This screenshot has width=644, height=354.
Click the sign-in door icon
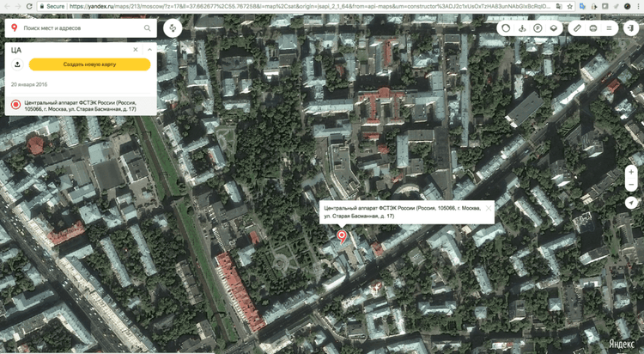tap(632, 28)
